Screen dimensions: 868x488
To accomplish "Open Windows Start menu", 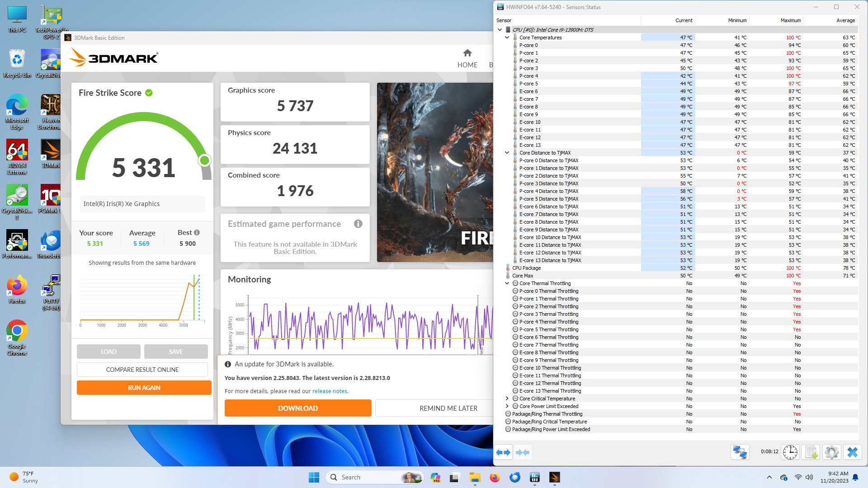I will [x=314, y=477].
